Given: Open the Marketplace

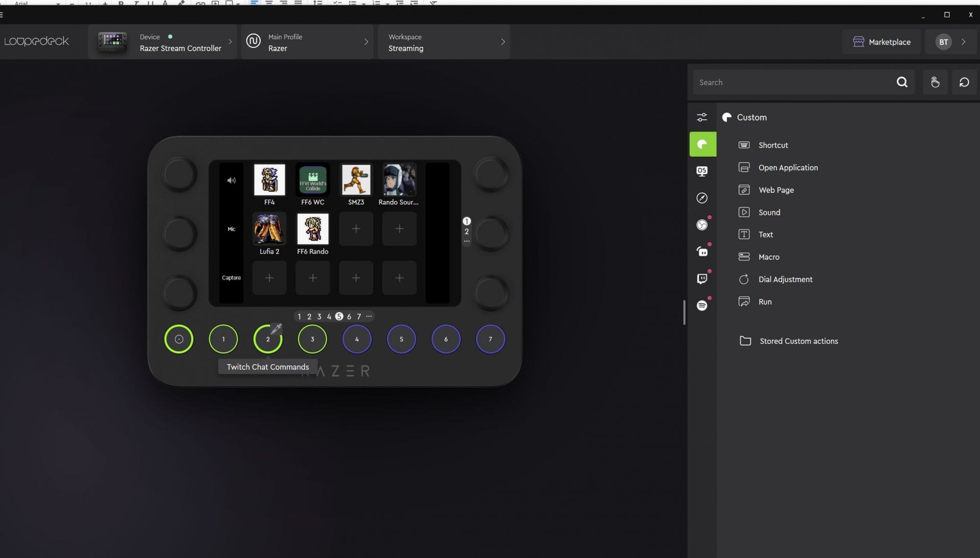Looking at the screenshot, I should (883, 42).
